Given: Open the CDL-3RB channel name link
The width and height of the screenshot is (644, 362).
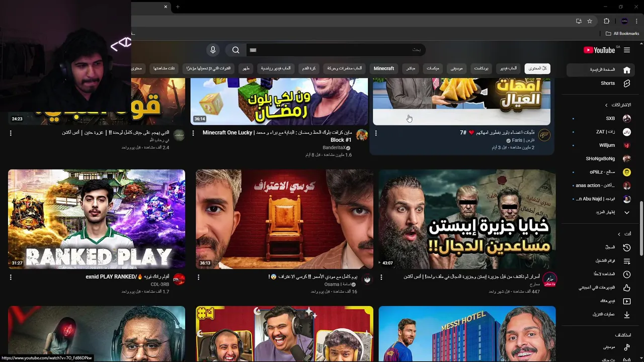Looking at the screenshot, I should pyautogui.click(x=160, y=285).
